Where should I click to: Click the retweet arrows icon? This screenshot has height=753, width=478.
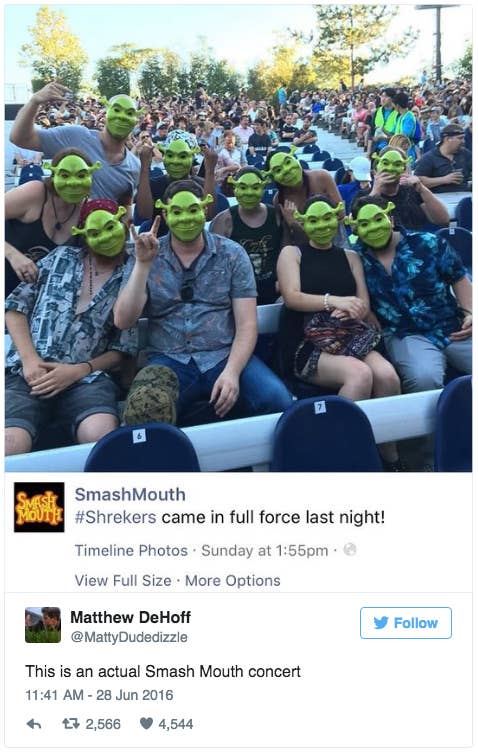tap(71, 723)
